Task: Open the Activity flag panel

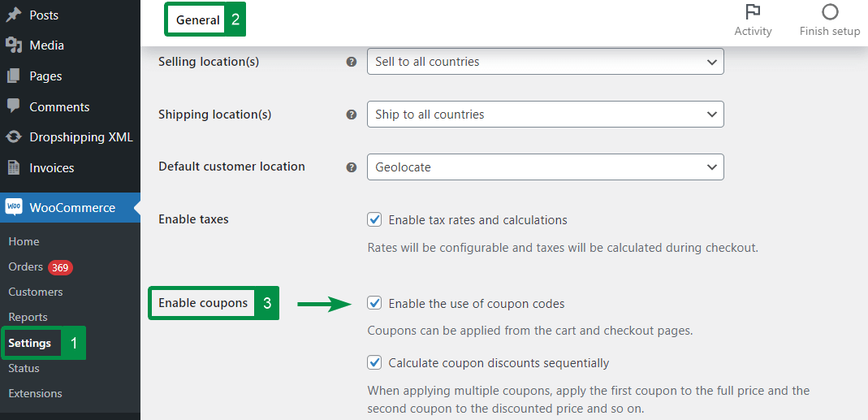Action: coord(753,12)
